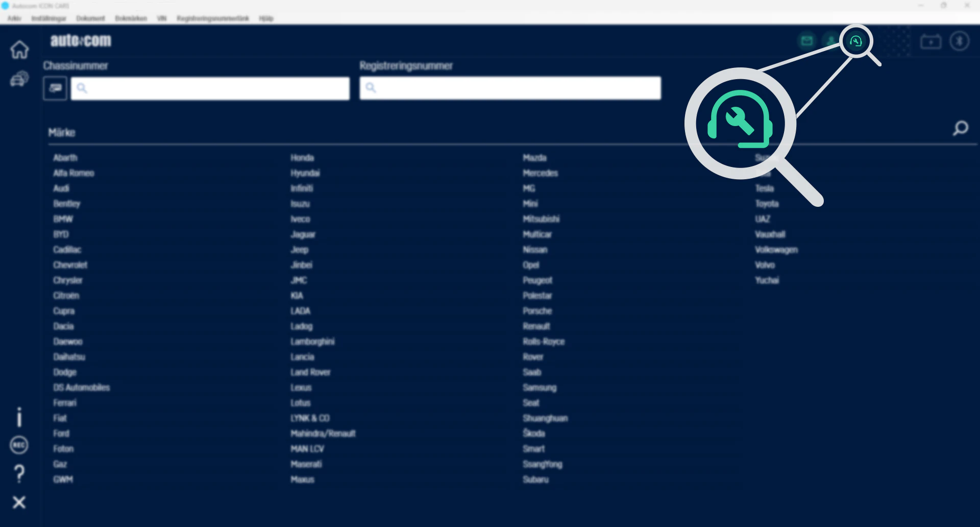Open the Inställningar menu
This screenshot has height=527, width=980.
(x=49, y=18)
